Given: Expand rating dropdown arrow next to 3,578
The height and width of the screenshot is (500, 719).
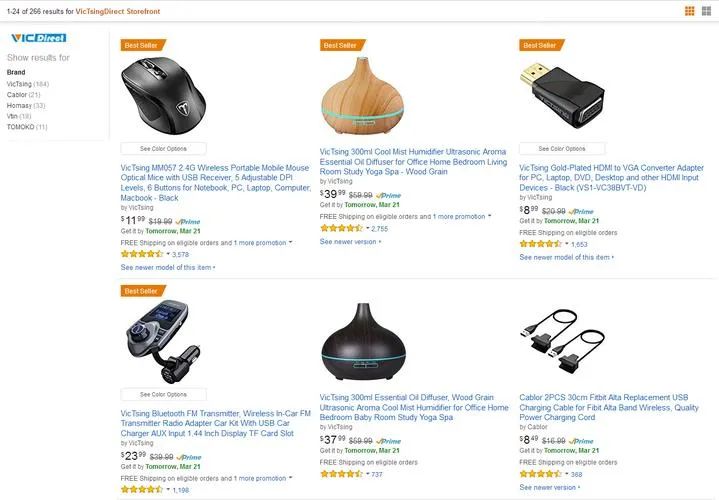Looking at the screenshot, I should tap(168, 254).
